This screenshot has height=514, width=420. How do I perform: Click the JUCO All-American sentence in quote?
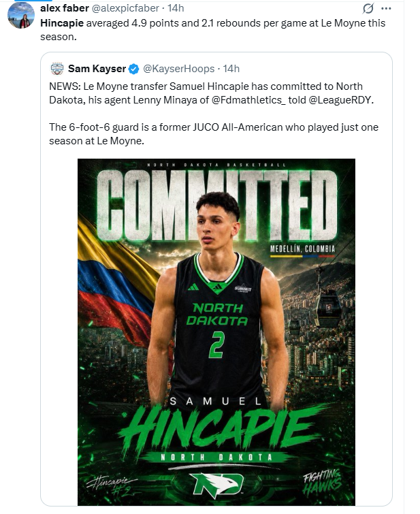214,133
